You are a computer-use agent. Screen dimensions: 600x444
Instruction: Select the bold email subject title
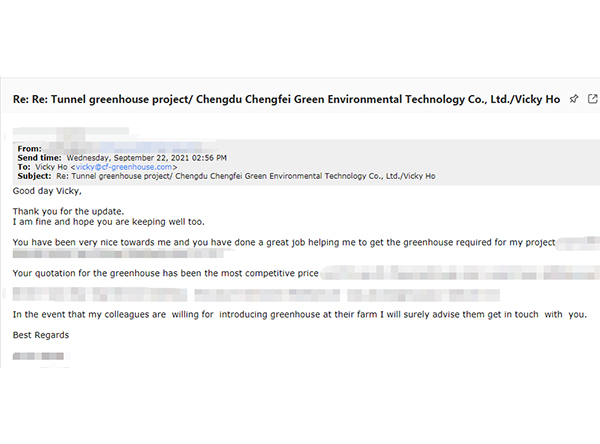coord(286,100)
